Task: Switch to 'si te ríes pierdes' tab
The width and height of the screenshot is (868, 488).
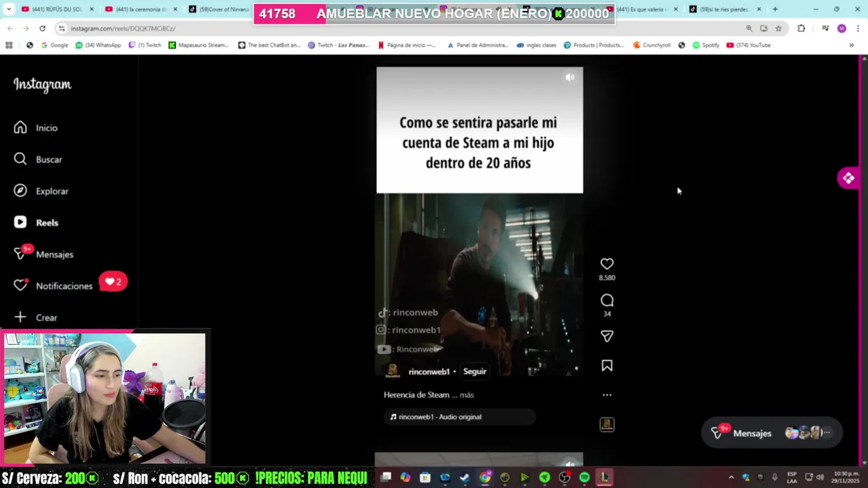Action: click(x=725, y=9)
